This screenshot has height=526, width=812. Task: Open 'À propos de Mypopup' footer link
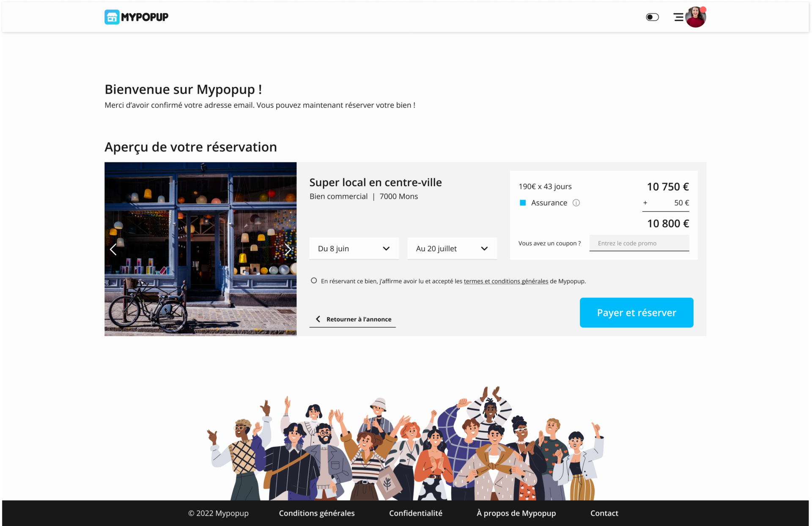[516, 513]
